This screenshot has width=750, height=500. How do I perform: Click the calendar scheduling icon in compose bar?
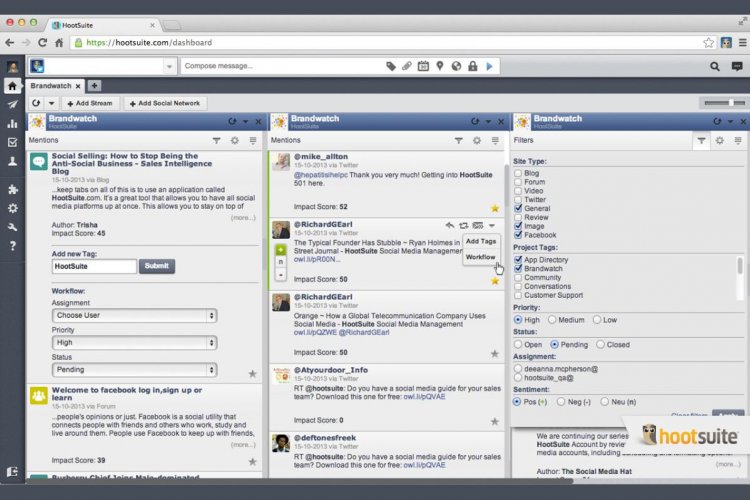[x=423, y=66]
